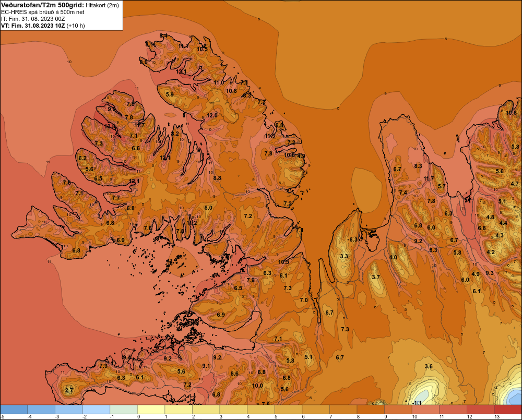Select the 7.7 temperature value

115,198
